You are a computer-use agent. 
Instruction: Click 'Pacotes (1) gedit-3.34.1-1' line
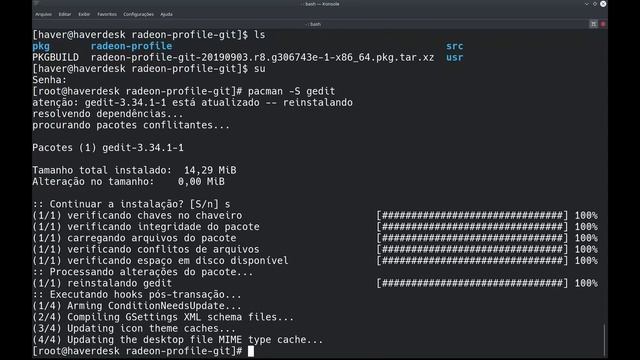tap(108, 148)
